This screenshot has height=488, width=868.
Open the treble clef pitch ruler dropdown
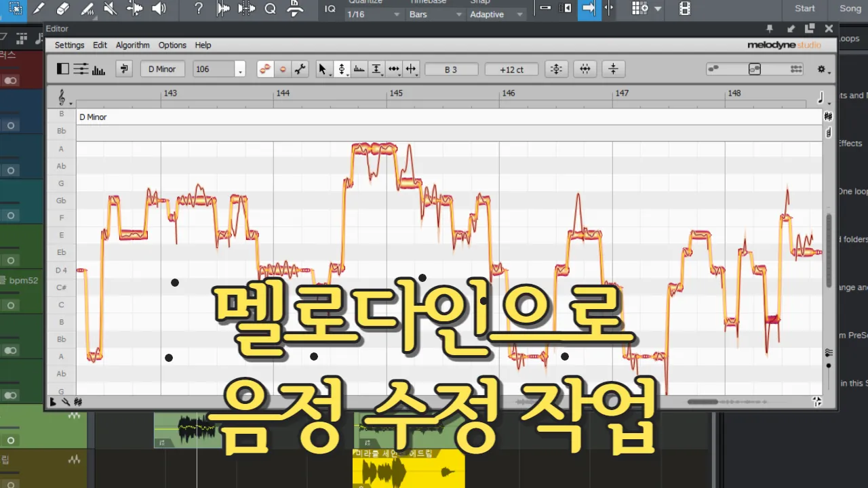pos(64,98)
